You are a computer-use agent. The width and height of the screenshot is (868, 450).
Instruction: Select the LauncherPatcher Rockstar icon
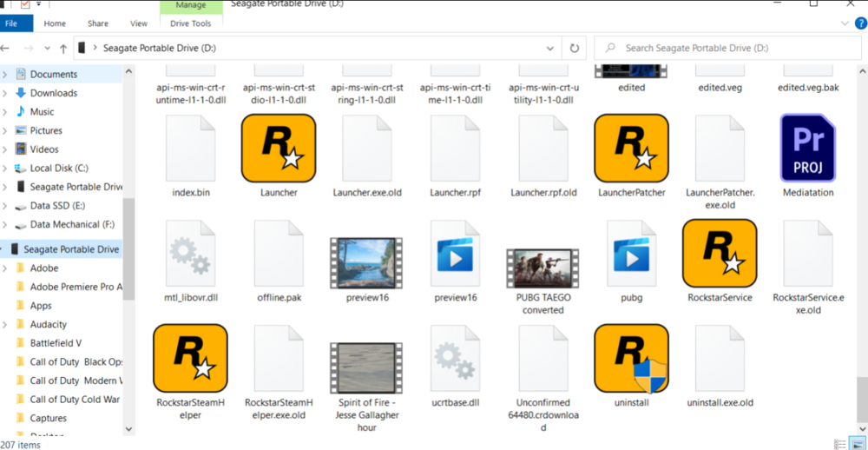coord(631,149)
